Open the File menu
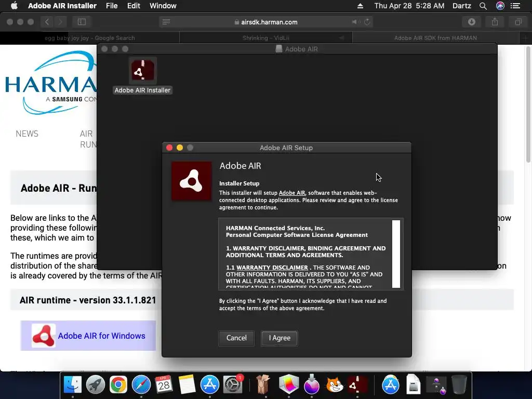Image resolution: width=532 pixels, height=399 pixels. (x=112, y=6)
